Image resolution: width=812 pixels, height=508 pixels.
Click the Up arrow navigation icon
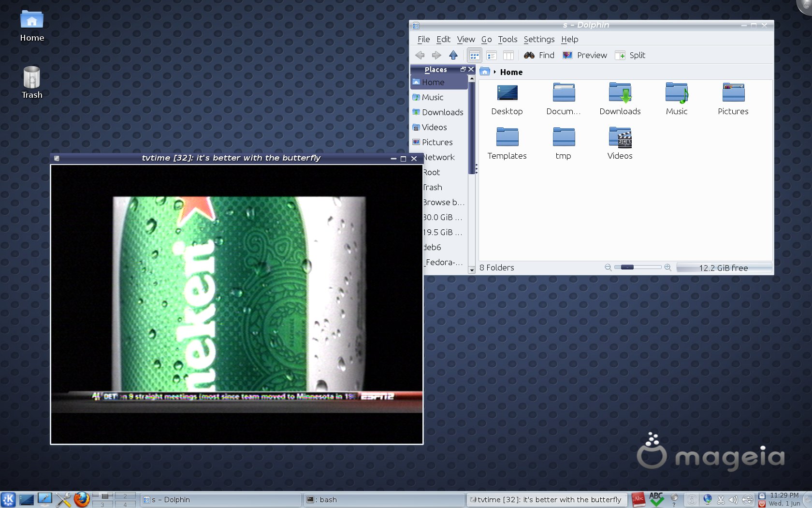[453, 55]
